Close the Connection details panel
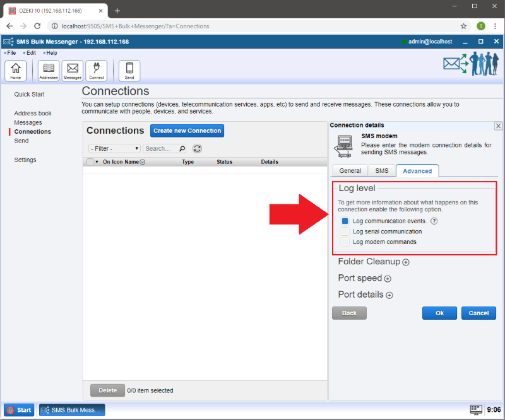This screenshot has width=505, height=420. click(498, 126)
